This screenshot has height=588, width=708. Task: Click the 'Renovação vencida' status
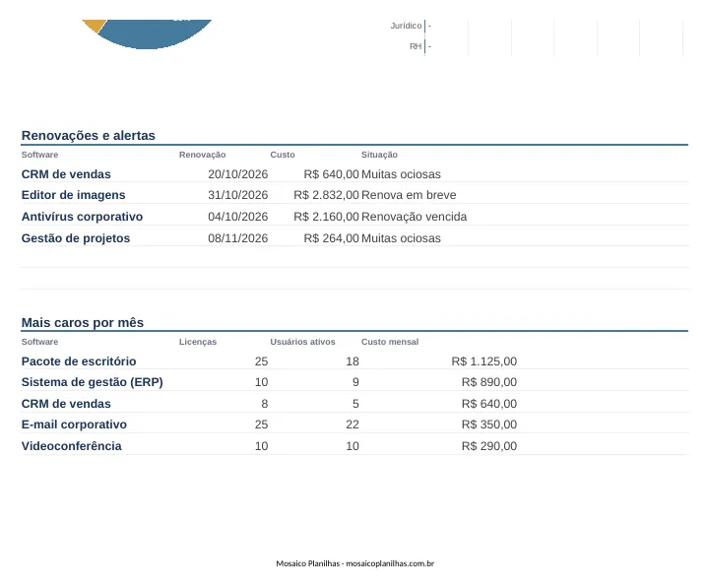pos(414,217)
